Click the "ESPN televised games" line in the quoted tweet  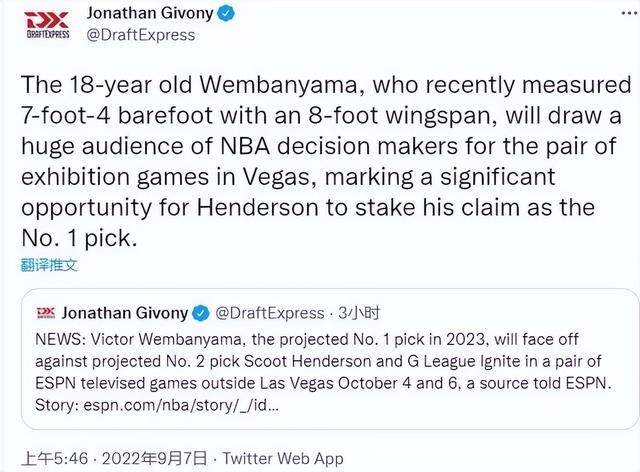(x=323, y=383)
